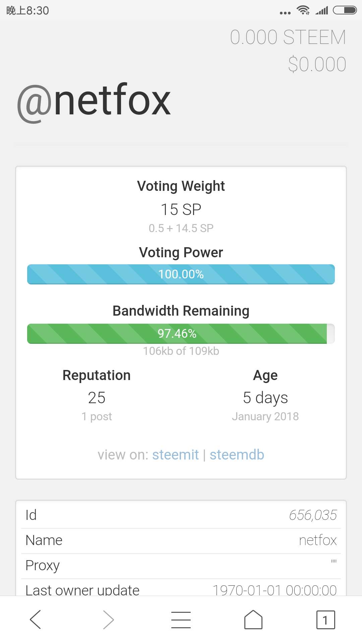
Task: Click the Voting Power 100.00% bar
Action: 181,274
